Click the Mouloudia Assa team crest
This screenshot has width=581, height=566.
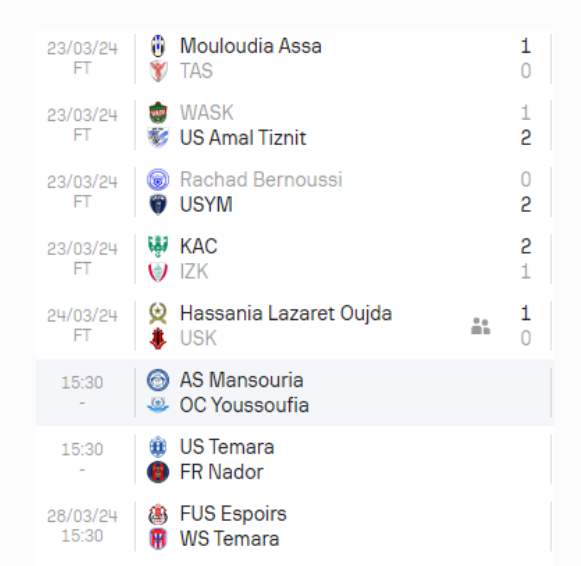click(158, 46)
